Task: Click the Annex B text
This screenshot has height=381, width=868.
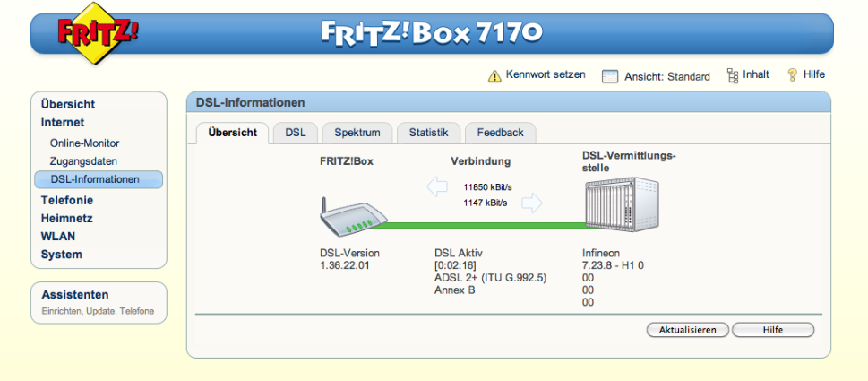Action: click(x=454, y=290)
